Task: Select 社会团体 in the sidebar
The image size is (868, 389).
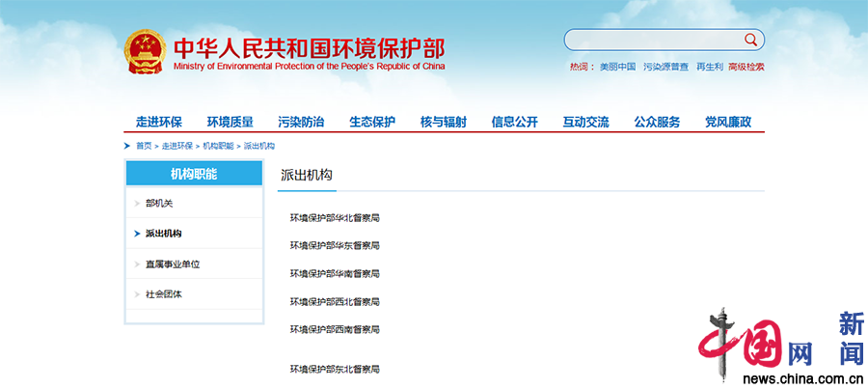Action: click(x=163, y=294)
